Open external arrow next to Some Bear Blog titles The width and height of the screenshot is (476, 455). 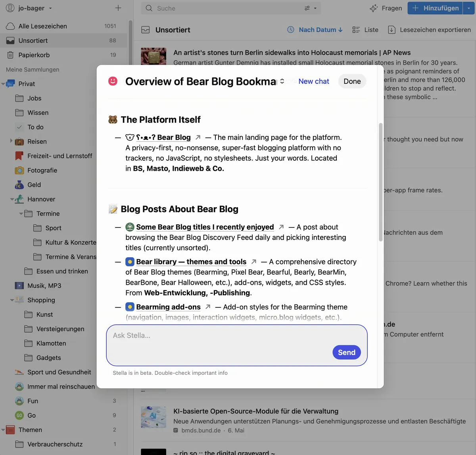click(281, 227)
